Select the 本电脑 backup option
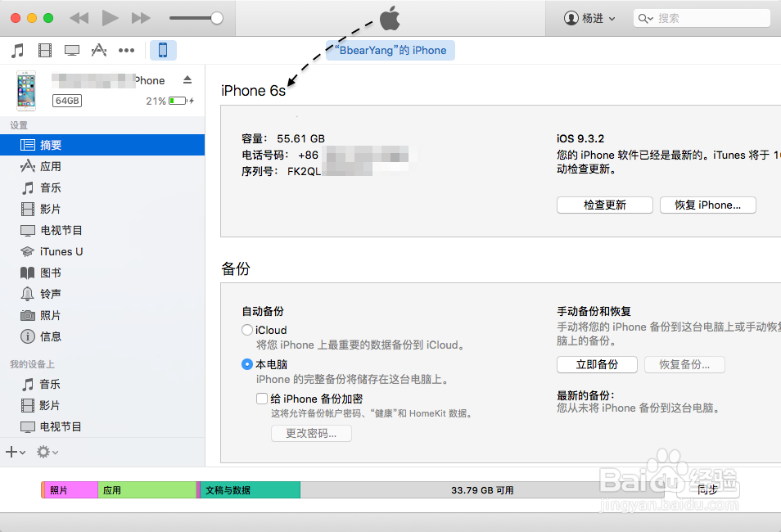Screen dimensions: 781x532 pos(247,364)
